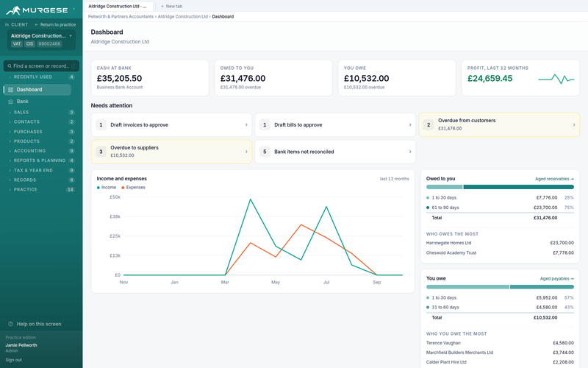This screenshot has width=588, height=368.
Task: Expand the Reports & Planning section
Action: click(x=41, y=160)
